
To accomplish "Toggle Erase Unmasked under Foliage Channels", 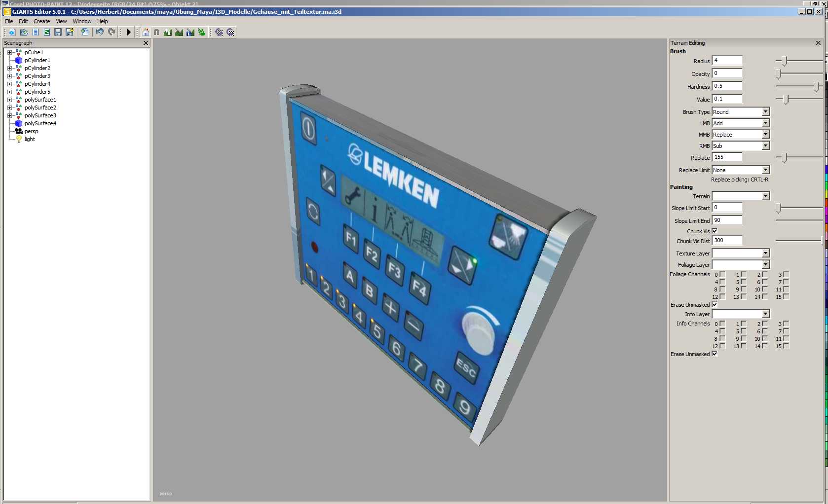I will click(x=715, y=304).
